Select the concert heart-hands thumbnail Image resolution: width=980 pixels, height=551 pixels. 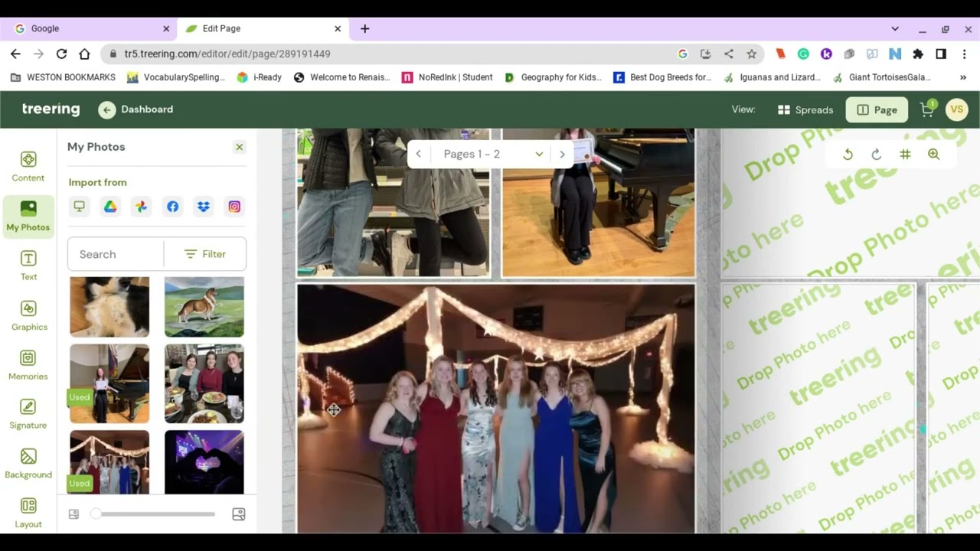[204, 462]
